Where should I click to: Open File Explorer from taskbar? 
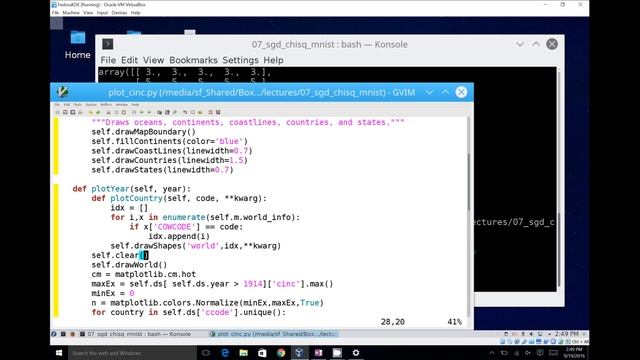(244, 353)
